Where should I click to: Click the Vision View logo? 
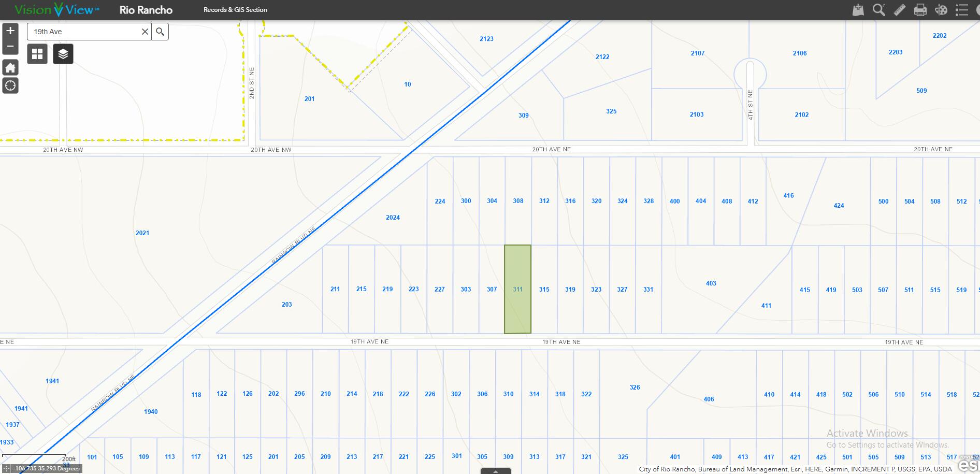pyautogui.click(x=57, y=10)
